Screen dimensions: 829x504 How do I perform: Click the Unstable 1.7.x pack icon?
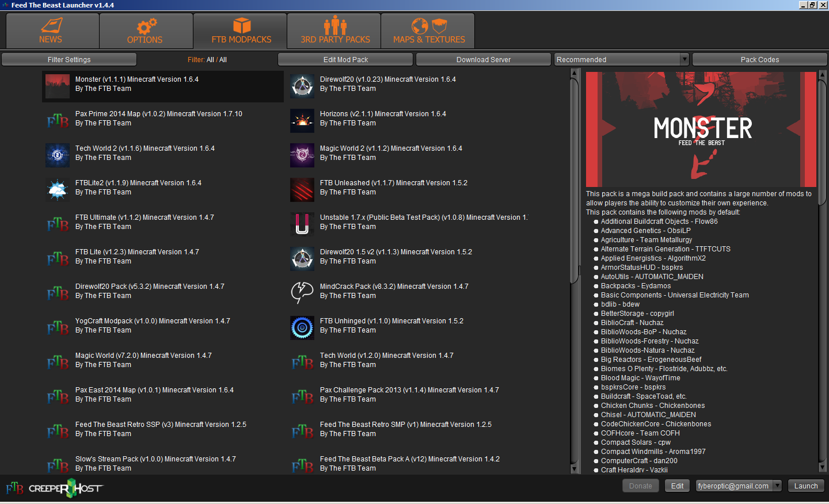tap(302, 224)
